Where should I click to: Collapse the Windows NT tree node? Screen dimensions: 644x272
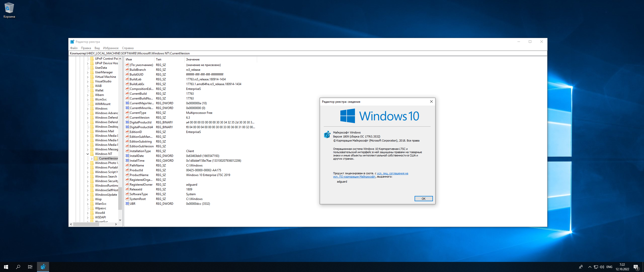[x=88, y=154]
